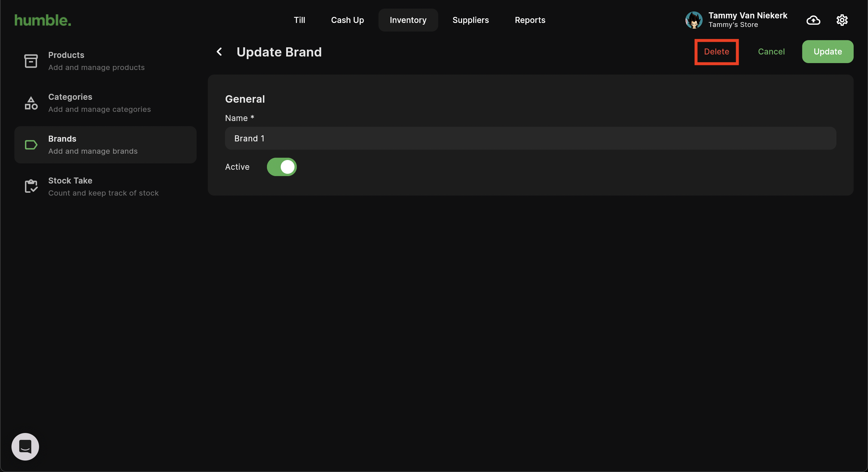This screenshot has width=868, height=472.
Task: Click the Brands tag icon
Action: coord(31,145)
